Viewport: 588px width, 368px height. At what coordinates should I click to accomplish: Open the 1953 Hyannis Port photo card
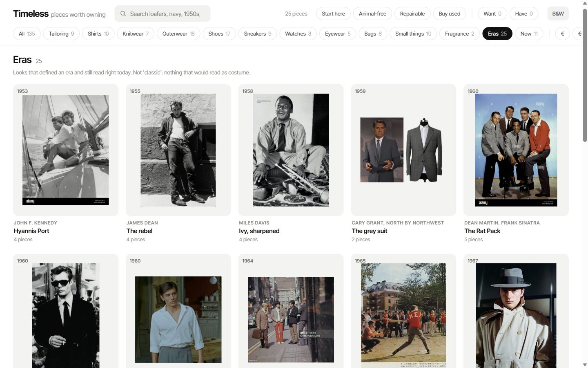pyautogui.click(x=66, y=150)
